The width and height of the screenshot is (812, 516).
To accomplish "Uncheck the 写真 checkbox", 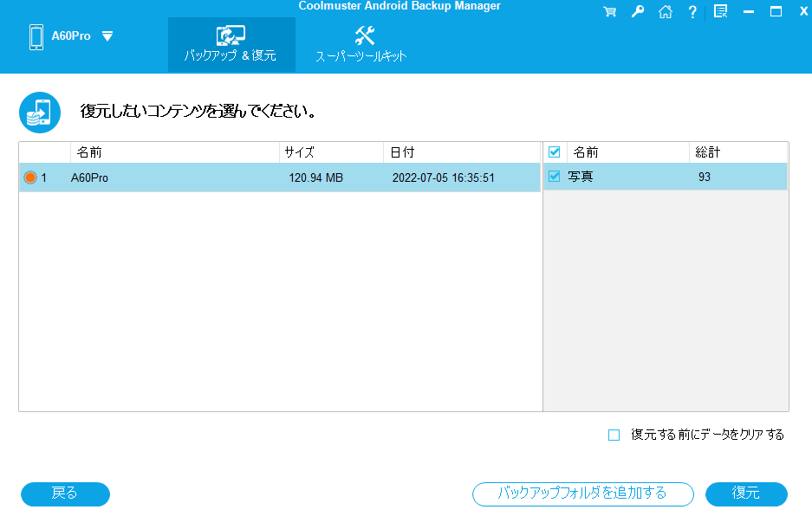I will pyautogui.click(x=555, y=177).
